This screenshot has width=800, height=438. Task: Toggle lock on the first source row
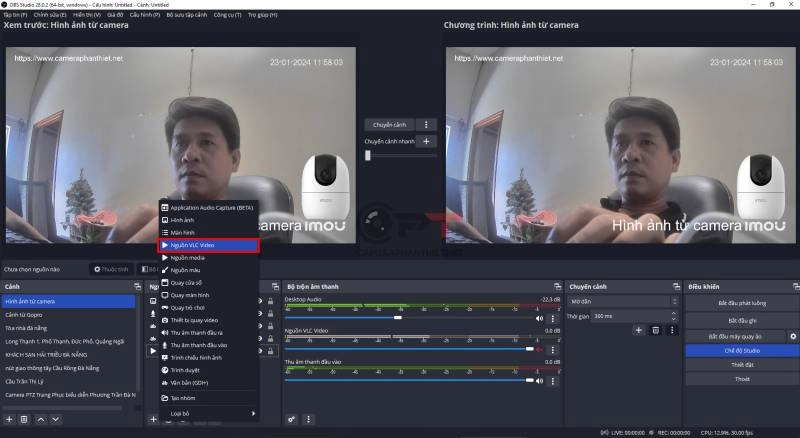[x=270, y=301]
